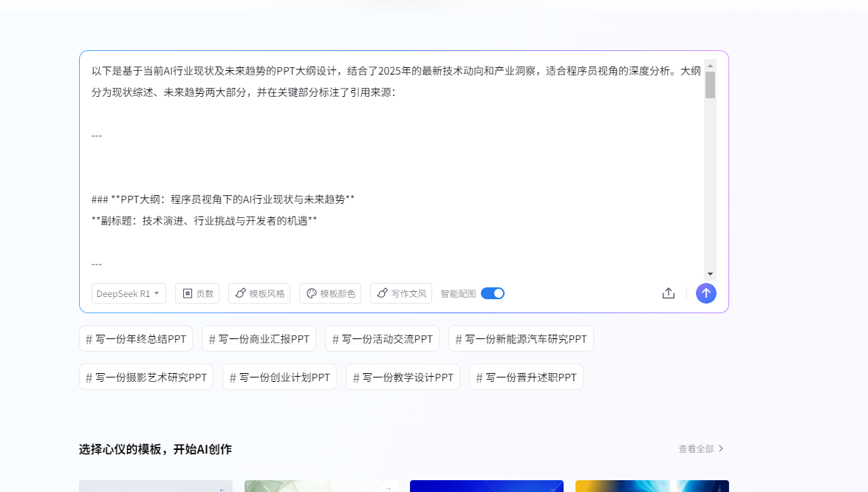
Task: Click the textarea scrollbar up arrow
Action: (x=710, y=66)
